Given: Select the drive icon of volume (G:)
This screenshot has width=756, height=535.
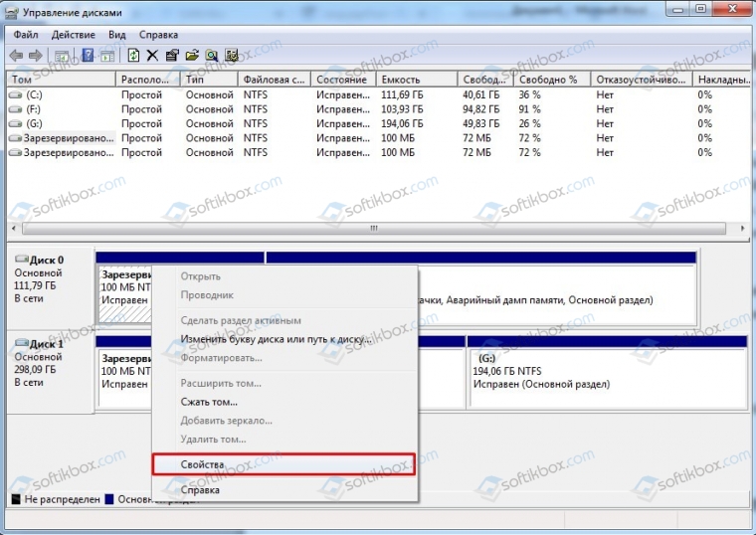Looking at the screenshot, I should [16, 124].
